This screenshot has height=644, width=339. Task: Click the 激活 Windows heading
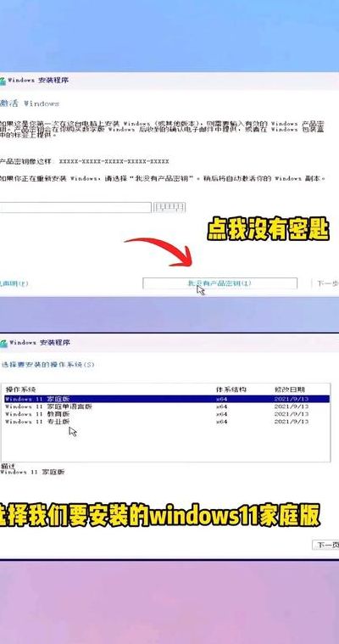tap(30, 104)
